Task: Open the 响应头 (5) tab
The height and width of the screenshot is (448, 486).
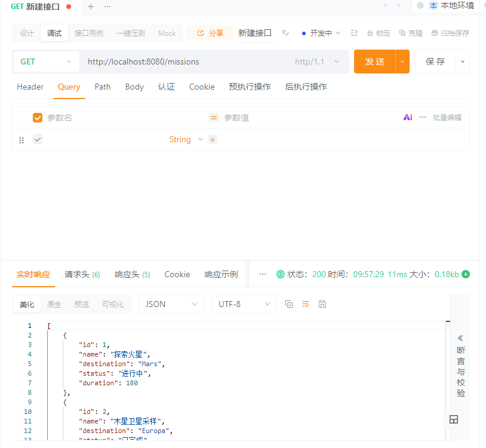Action: 133,274
